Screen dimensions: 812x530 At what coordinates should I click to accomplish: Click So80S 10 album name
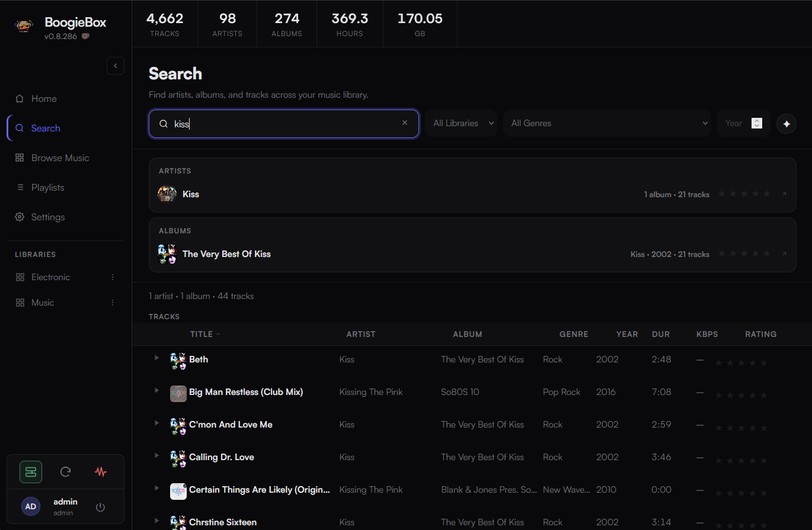pos(460,392)
